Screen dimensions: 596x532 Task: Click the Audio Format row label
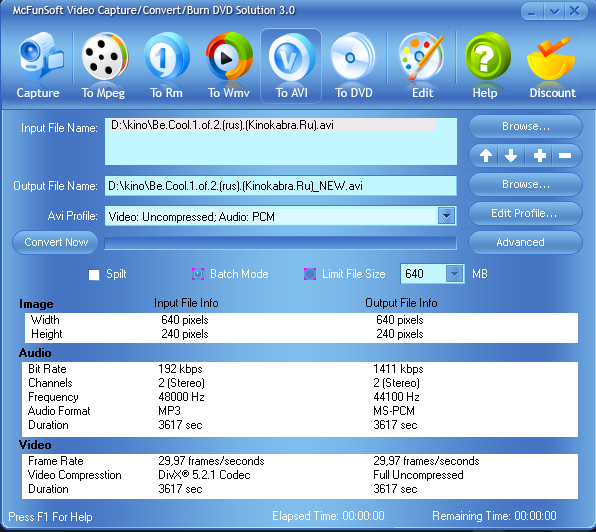pos(59,411)
